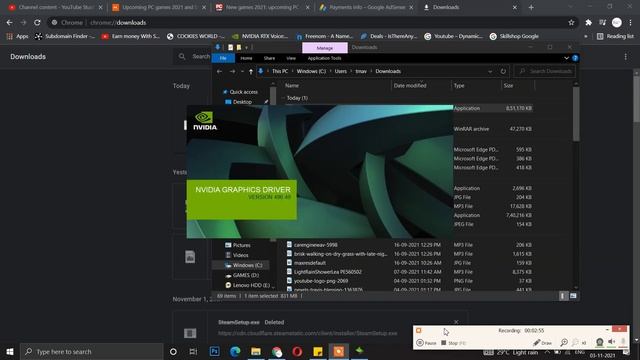
Task: Click the taskbar search box
Action: 92,351
